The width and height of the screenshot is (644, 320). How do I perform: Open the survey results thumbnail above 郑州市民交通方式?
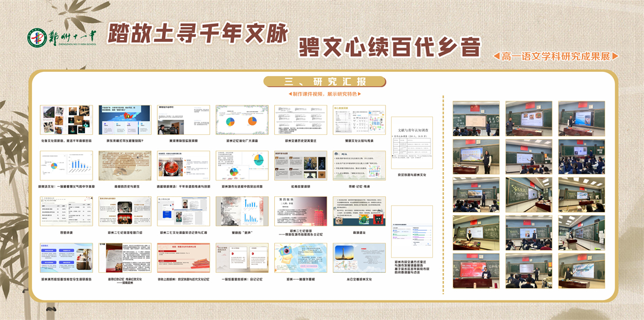[412, 231]
